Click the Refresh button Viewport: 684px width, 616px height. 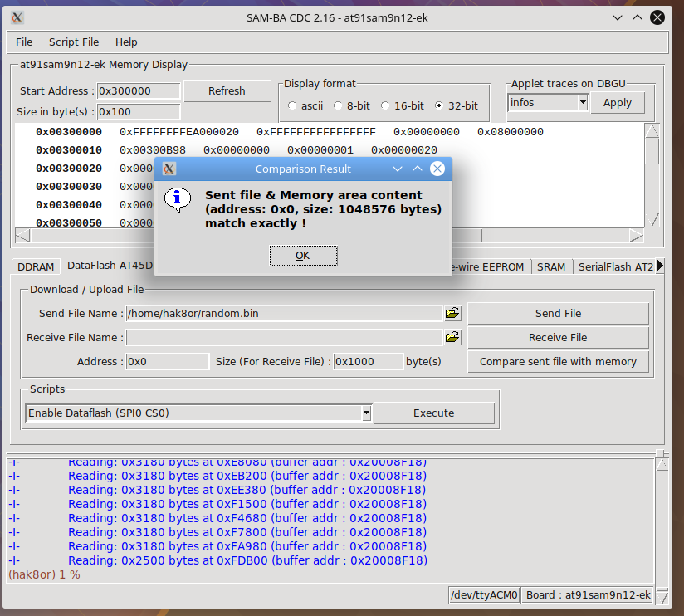(x=227, y=90)
